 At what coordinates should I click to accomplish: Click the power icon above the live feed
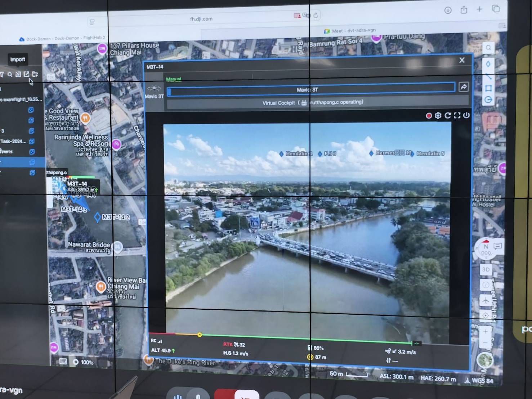[466, 115]
